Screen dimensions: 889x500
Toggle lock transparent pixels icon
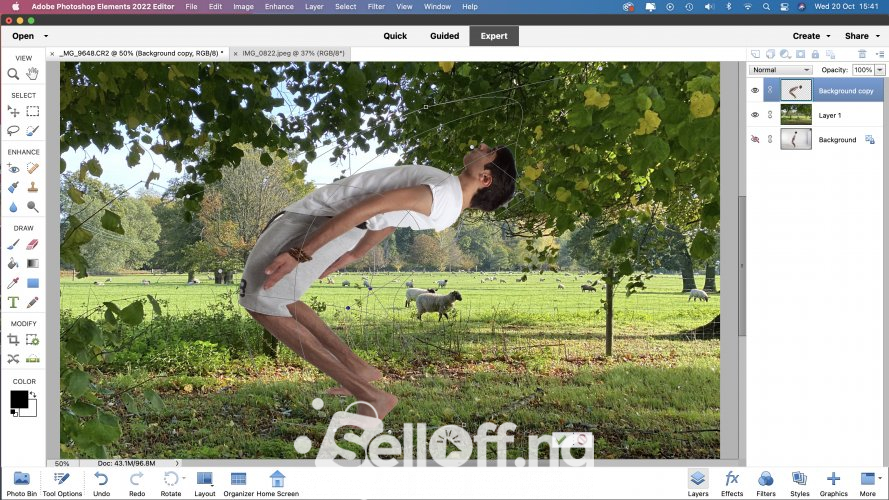pos(830,54)
